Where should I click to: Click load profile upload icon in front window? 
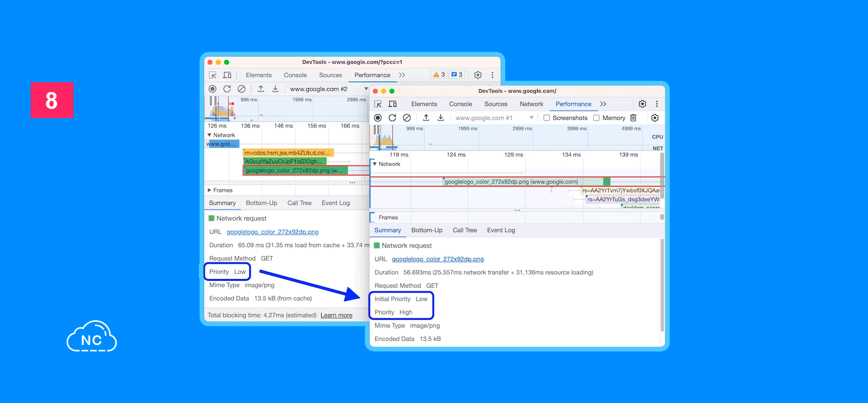(x=426, y=118)
